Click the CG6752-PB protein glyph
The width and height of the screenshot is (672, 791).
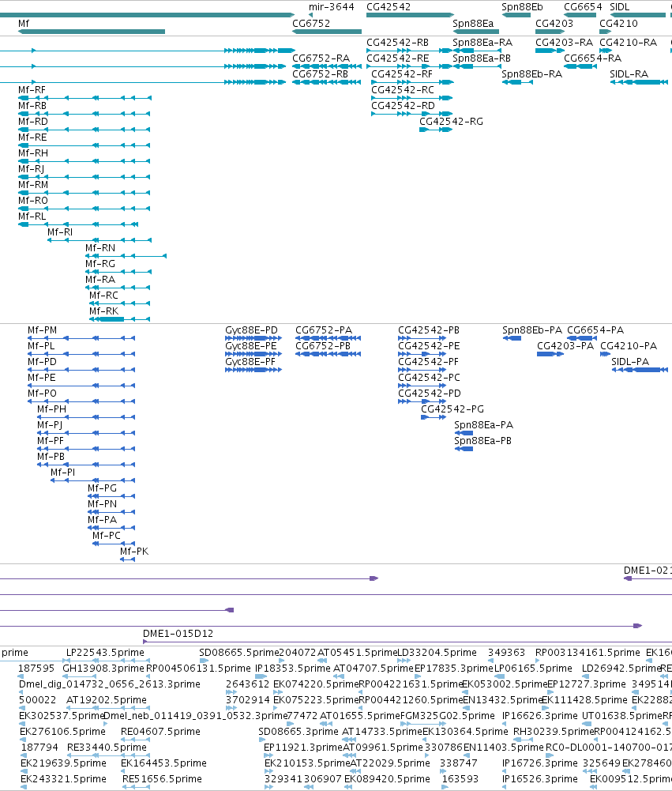tap(328, 354)
